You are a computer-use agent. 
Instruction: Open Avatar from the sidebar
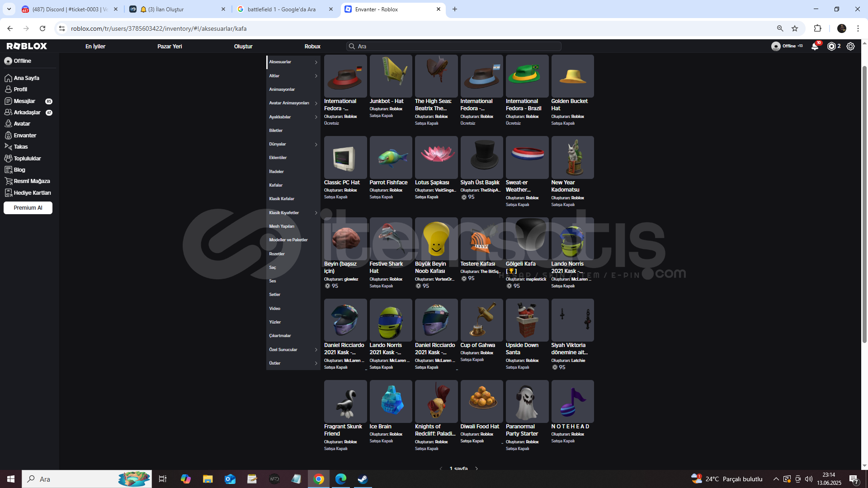coord(21,123)
